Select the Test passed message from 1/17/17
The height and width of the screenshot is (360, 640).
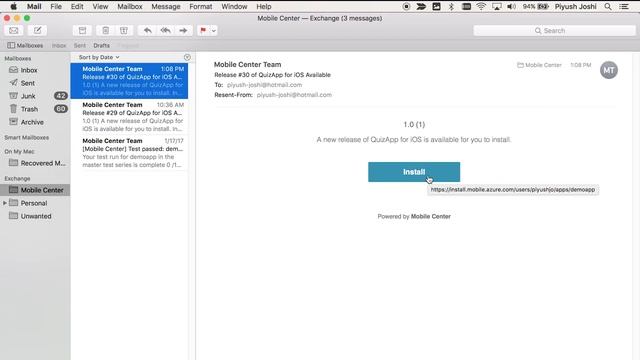click(129, 153)
